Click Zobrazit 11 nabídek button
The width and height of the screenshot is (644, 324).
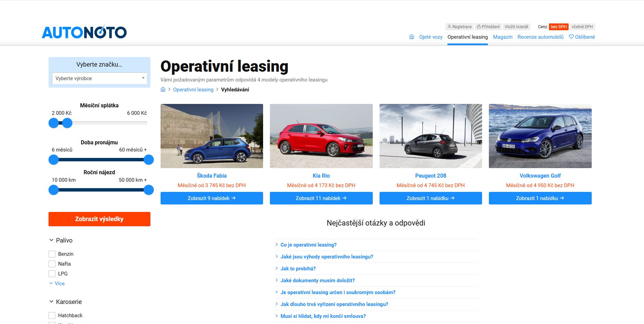pyautogui.click(x=321, y=198)
